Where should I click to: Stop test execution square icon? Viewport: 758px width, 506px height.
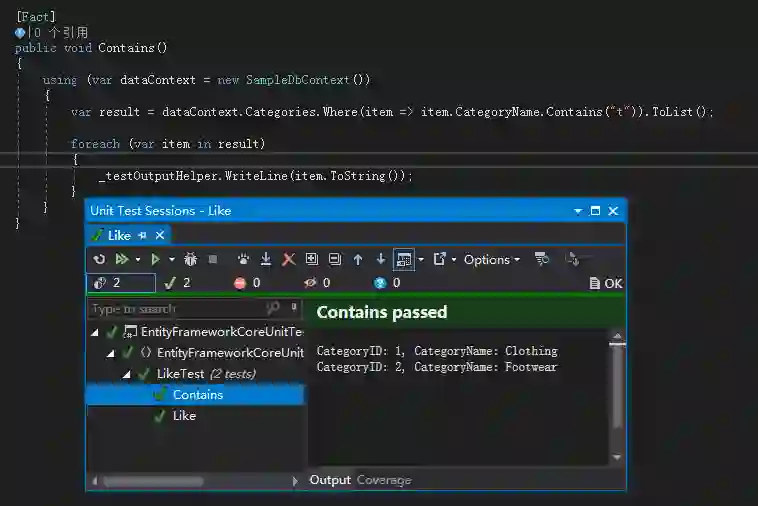[212, 260]
